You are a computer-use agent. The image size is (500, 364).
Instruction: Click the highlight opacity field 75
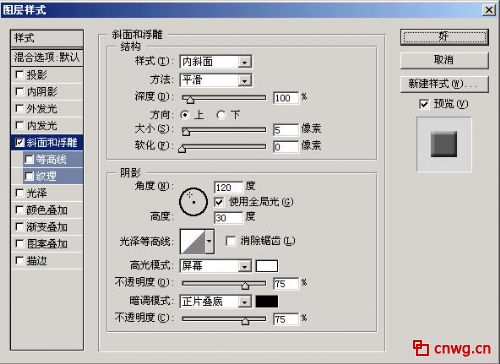[x=286, y=284]
